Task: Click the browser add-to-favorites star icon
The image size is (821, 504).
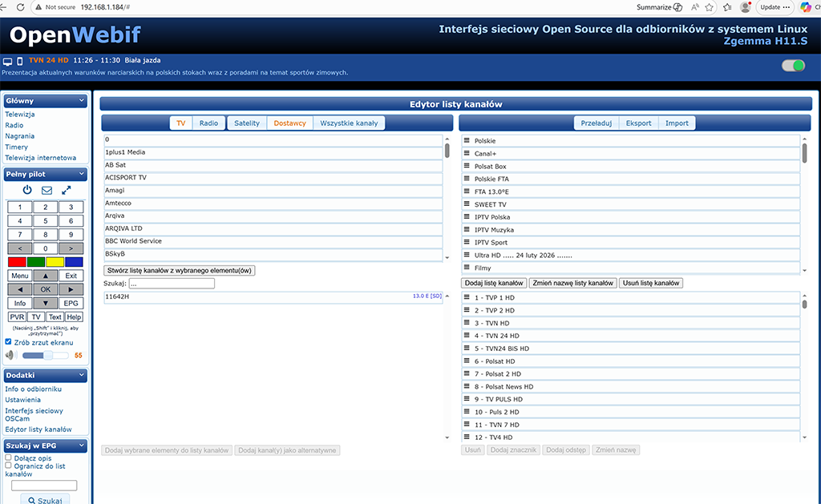Action: tap(708, 7)
